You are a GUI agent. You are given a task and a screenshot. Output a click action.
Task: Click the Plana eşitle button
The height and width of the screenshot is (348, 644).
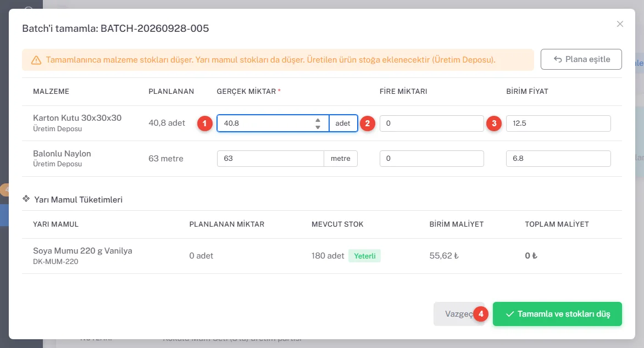(x=581, y=59)
